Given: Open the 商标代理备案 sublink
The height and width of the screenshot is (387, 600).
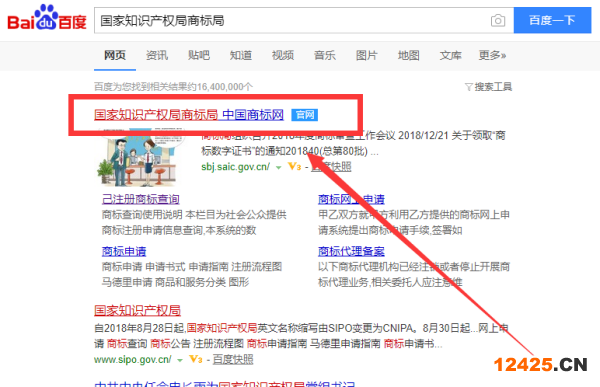Looking at the screenshot, I should click(351, 251).
